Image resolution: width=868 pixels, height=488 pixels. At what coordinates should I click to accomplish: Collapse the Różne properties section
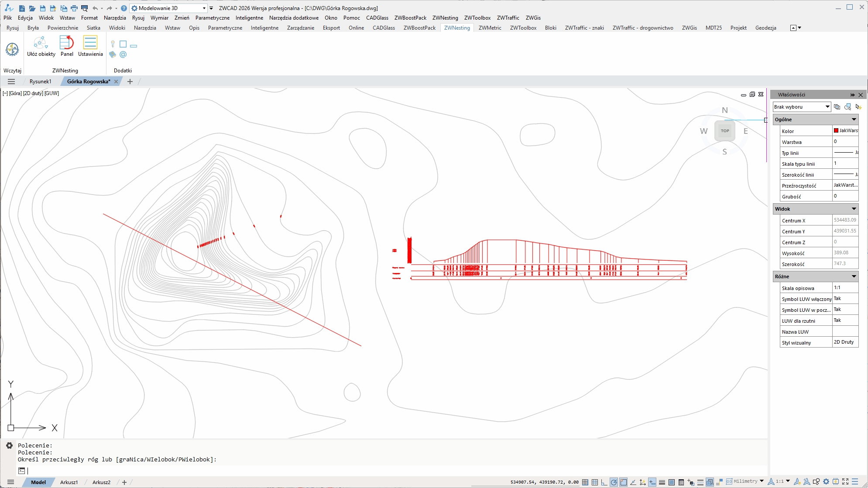coord(854,276)
